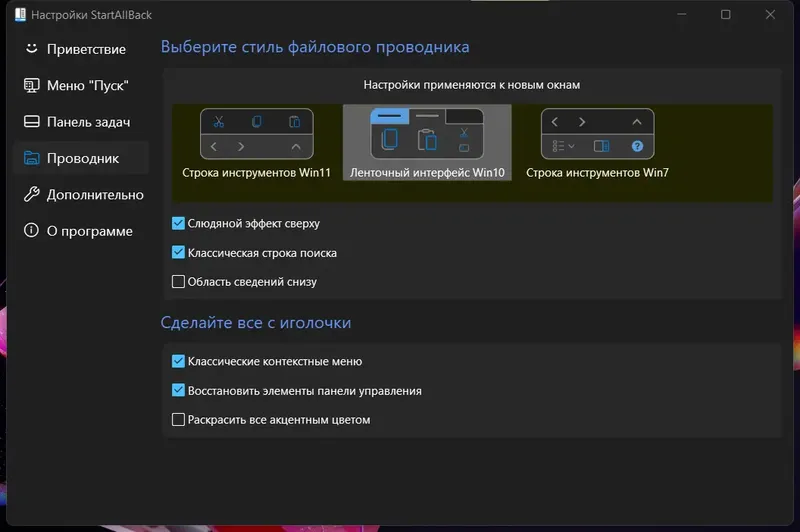Go to Панель задач settings
Image resolution: width=800 pixels, height=532 pixels.
point(81,122)
